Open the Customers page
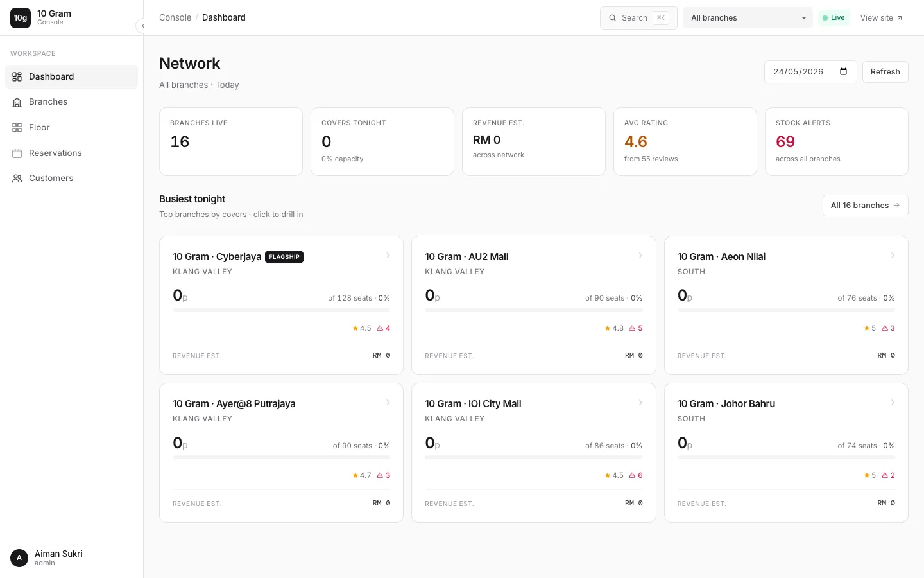 pyautogui.click(x=72, y=179)
